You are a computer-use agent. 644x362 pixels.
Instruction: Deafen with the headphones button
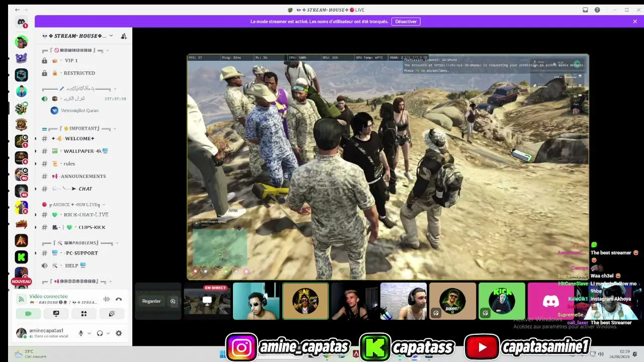(x=100, y=333)
